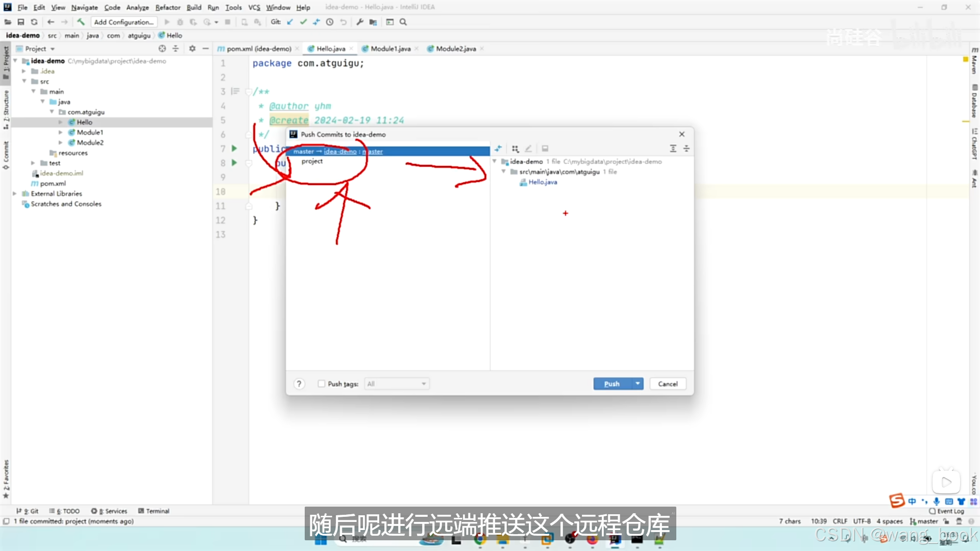Click the help question mark button

299,384
